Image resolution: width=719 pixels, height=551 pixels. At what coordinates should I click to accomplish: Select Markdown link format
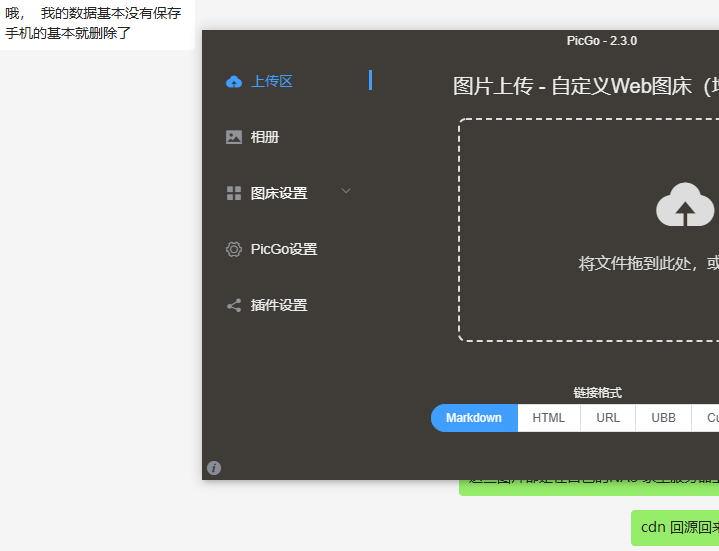pyautogui.click(x=474, y=418)
